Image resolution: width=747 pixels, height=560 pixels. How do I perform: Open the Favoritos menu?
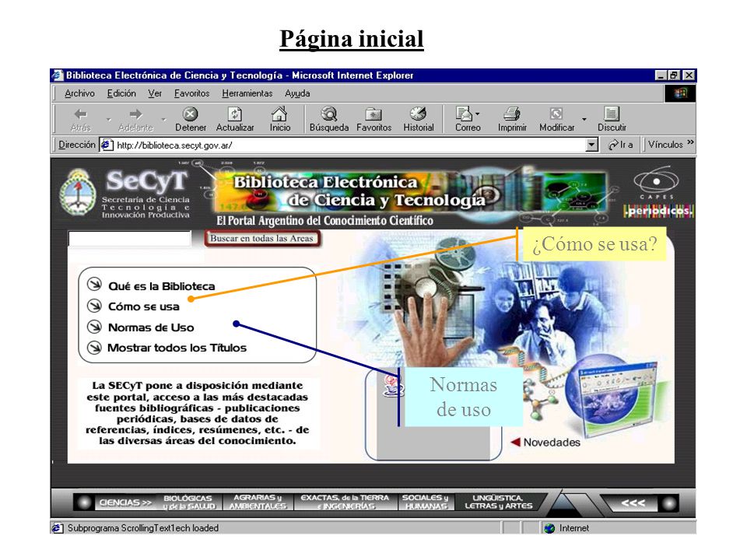191,93
